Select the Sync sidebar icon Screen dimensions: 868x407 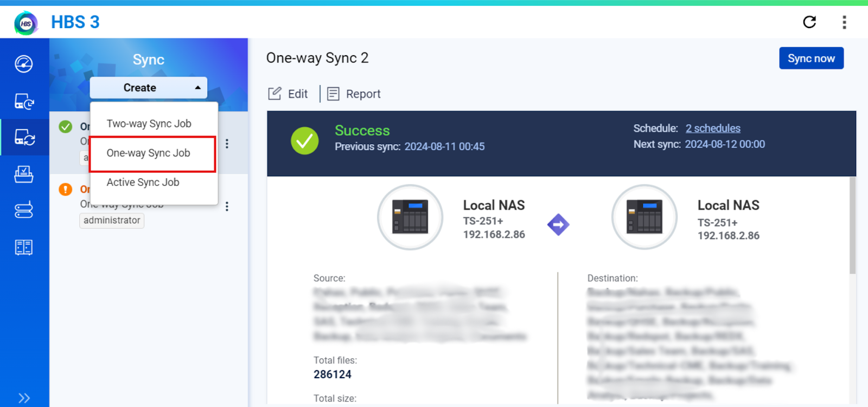[24, 137]
